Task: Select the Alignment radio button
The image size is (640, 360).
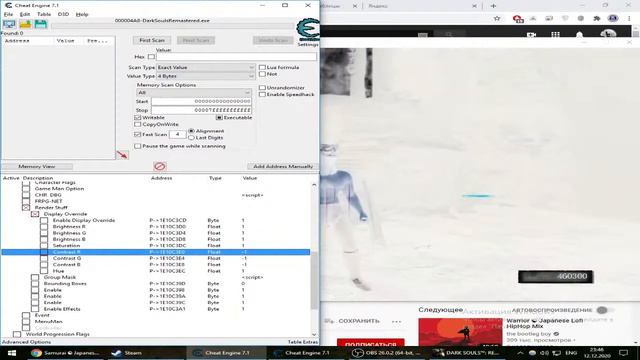Action: click(191, 131)
